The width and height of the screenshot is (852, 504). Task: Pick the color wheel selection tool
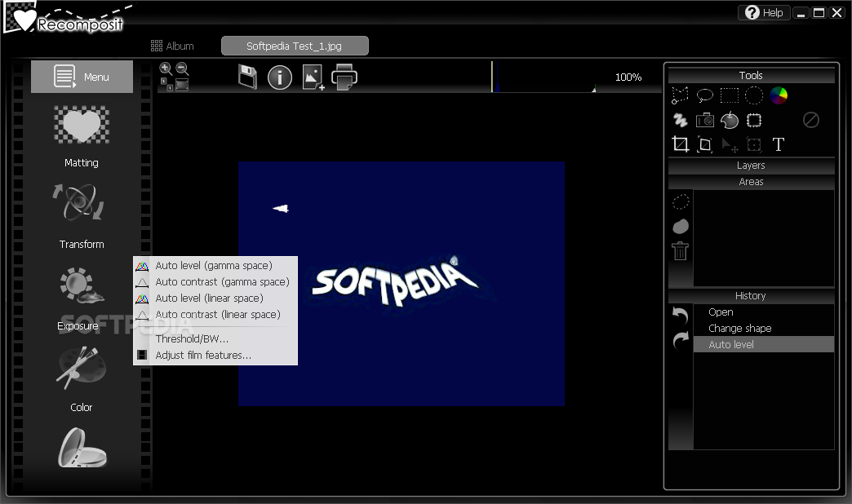pos(779,95)
